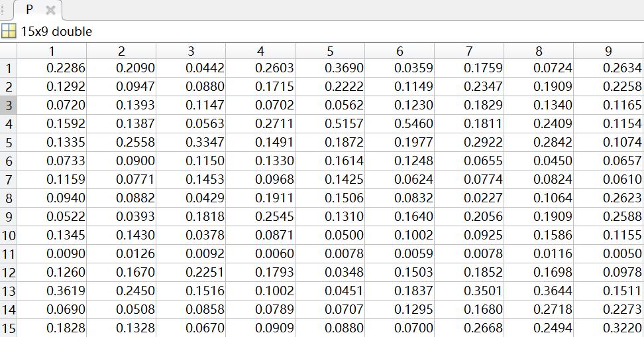Image resolution: width=644 pixels, height=337 pixels.
Task: Click cell with value 0.3347
Action: click(x=191, y=142)
